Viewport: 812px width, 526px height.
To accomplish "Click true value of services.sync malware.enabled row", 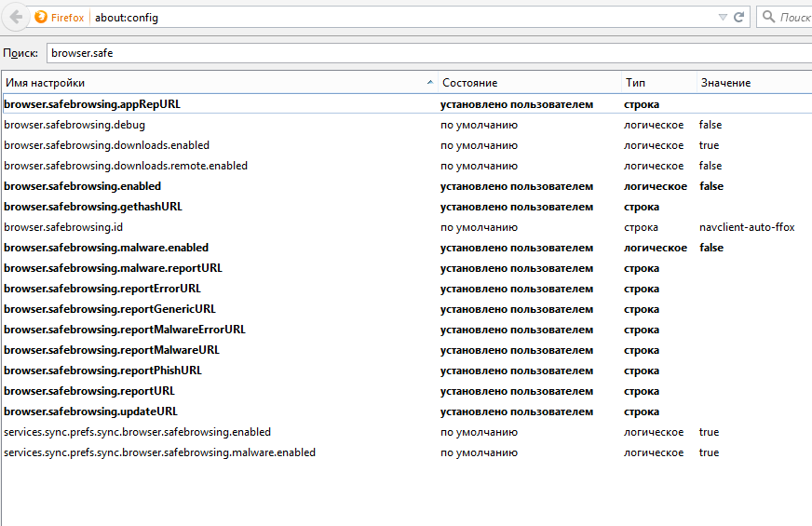I will pyautogui.click(x=709, y=452).
